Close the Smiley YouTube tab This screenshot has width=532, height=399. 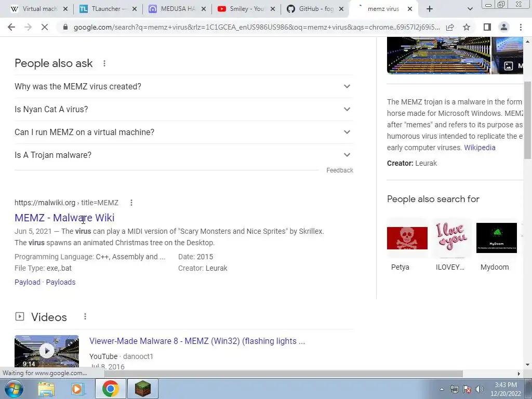pyautogui.click(x=272, y=9)
